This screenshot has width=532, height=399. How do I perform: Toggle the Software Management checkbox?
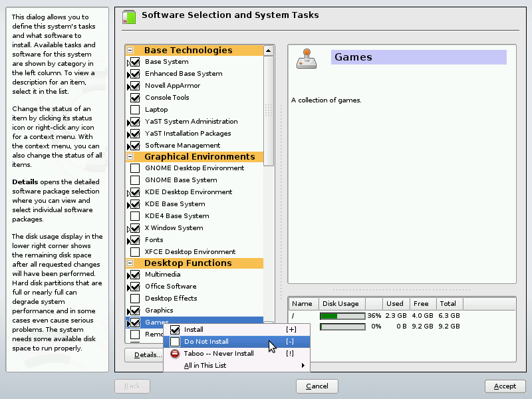pyautogui.click(x=135, y=146)
